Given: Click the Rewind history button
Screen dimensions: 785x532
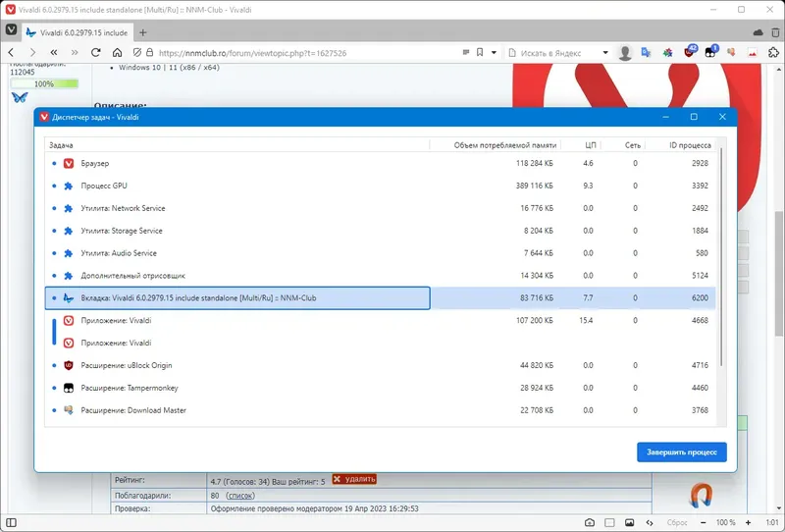Looking at the screenshot, I should [54, 53].
